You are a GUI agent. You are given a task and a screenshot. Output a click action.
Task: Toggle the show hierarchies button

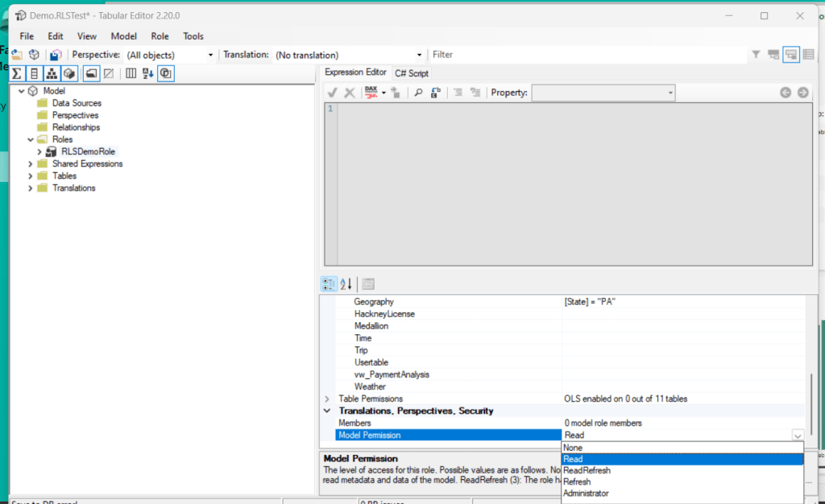(x=52, y=74)
